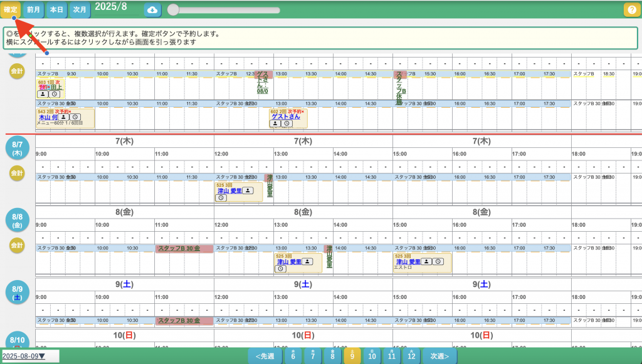The width and height of the screenshot is (642, 364).
Task: Select day 12 (火) in bottom bar
Action: click(x=411, y=356)
